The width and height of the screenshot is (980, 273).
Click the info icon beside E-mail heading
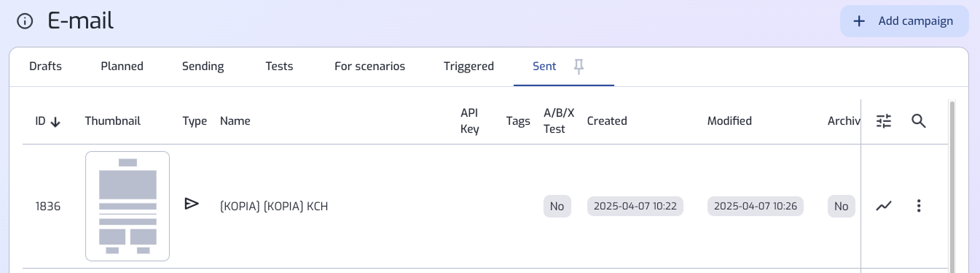tap(25, 21)
